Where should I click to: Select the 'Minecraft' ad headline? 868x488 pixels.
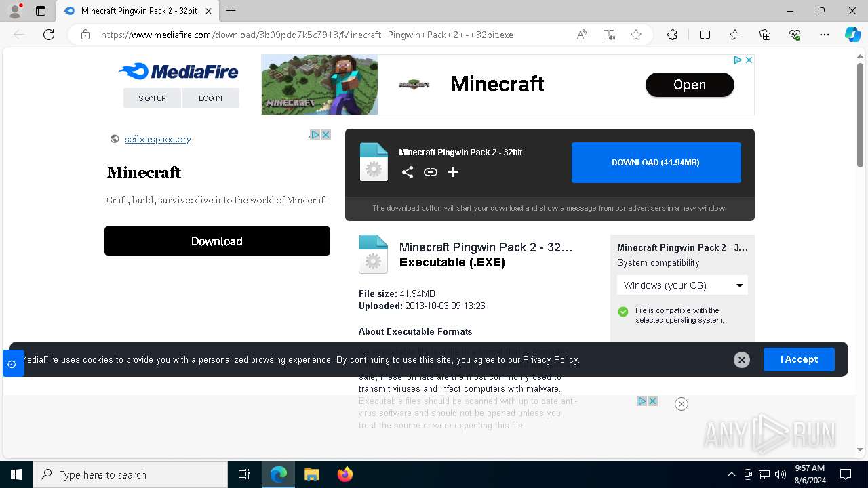click(x=144, y=172)
